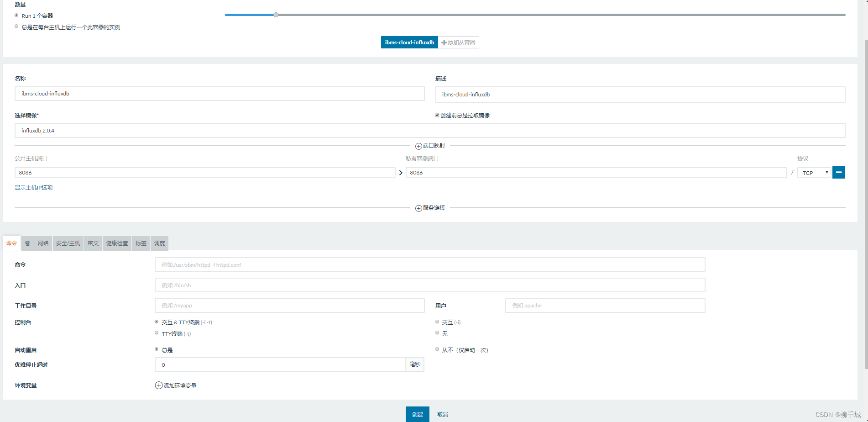Click the 私有容器端口 input field
This screenshot has height=422, width=868.
(596, 173)
